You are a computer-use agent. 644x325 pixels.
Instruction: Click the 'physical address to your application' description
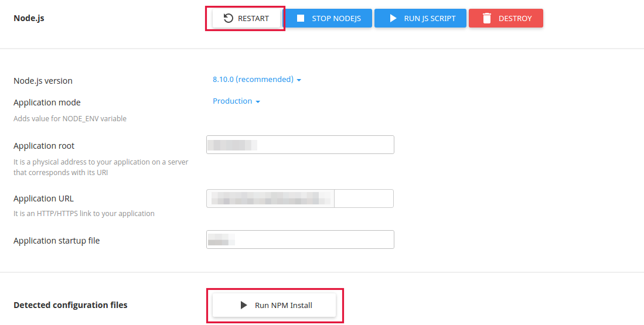[101, 167]
